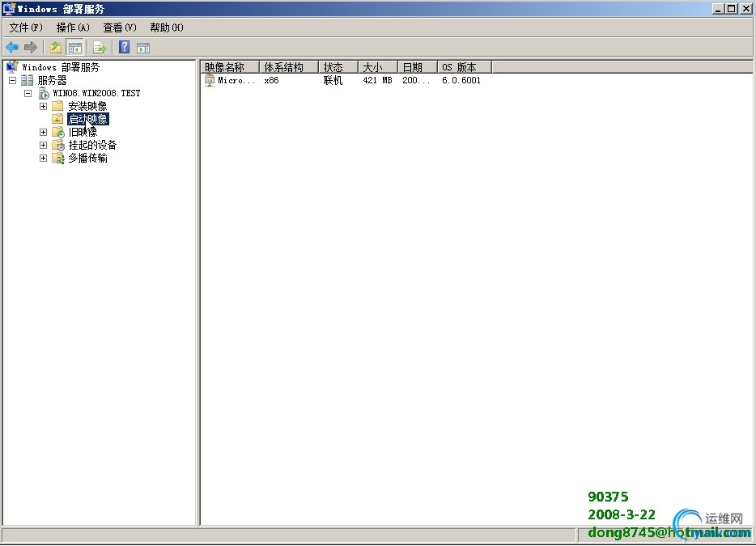Viewport: 756px width, 546px height.
Task: Open the 文件(F) menu
Action: [x=26, y=28]
